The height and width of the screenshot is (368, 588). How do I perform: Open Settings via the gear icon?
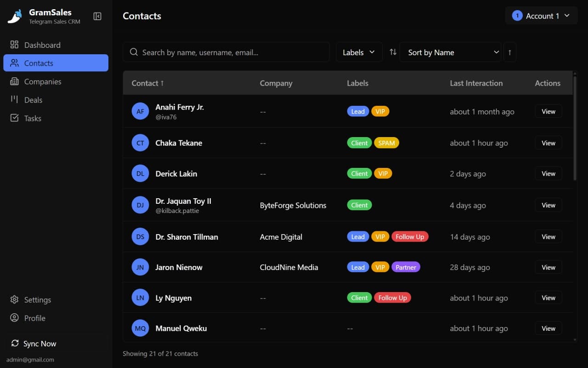(x=14, y=299)
